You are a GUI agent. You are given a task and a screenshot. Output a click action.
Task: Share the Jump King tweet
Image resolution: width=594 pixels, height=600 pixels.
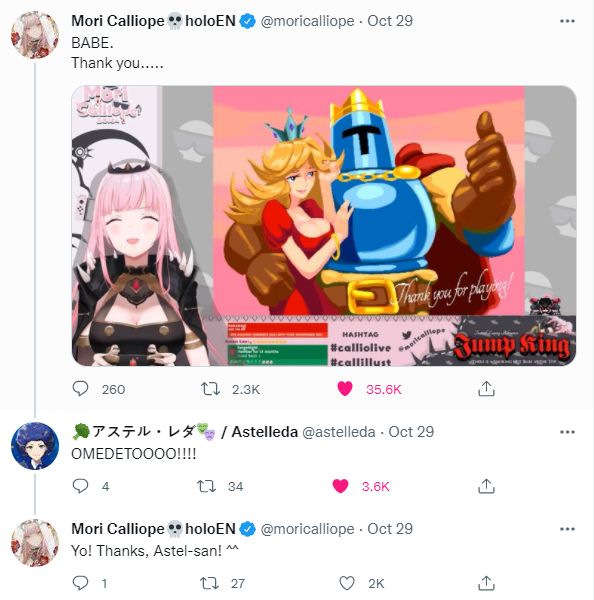point(486,389)
